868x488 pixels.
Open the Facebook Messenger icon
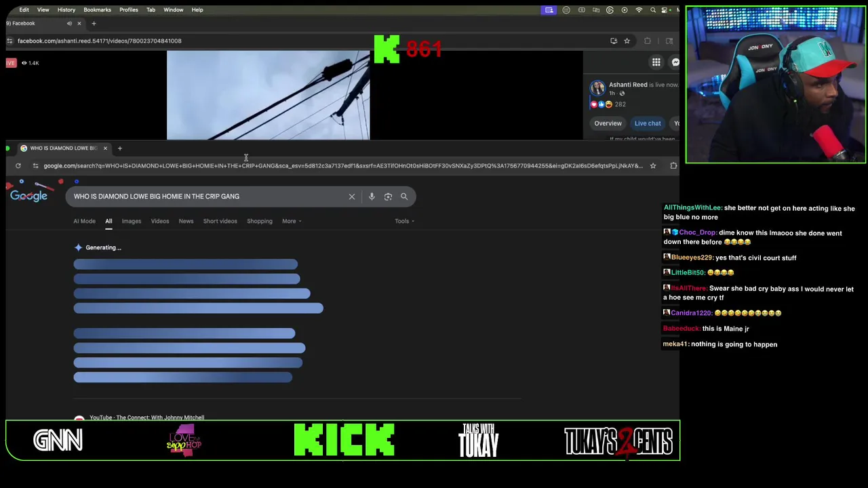tap(675, 62)
